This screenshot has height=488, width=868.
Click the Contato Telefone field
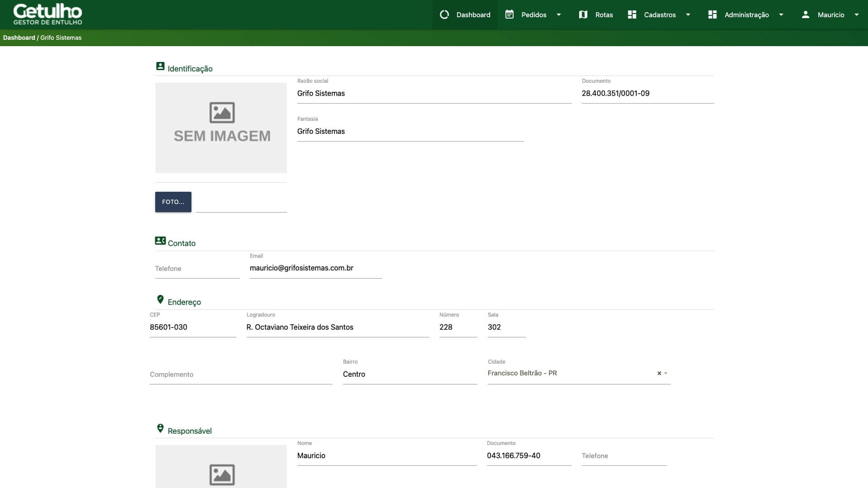pyautogui.click(x=197, y=268)
